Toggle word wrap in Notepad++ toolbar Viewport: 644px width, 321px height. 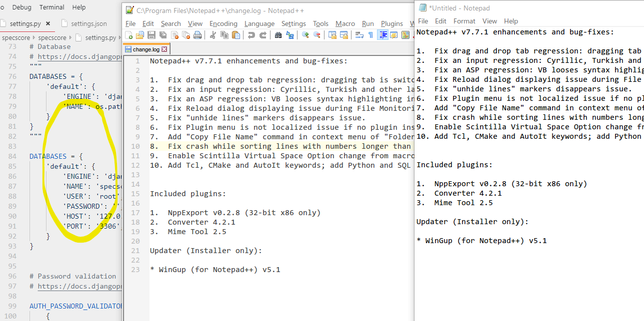click(x=359, y=35)
